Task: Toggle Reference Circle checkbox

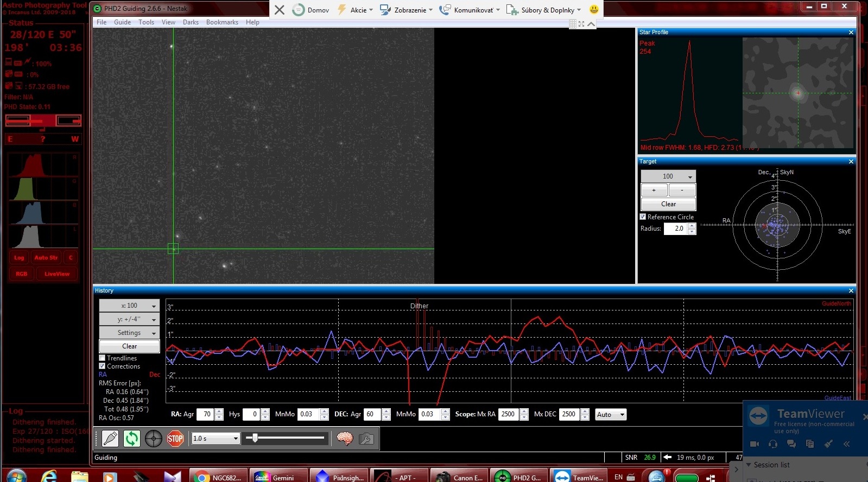Action: tap(643, 217)
